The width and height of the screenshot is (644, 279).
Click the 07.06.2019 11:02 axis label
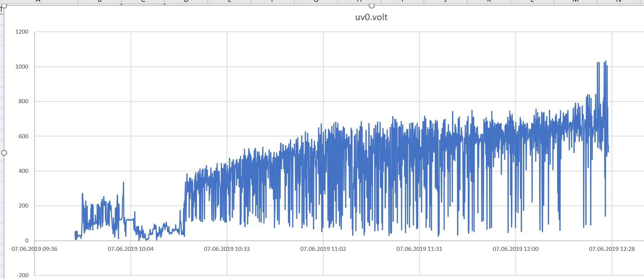click(x=323, y=249)
